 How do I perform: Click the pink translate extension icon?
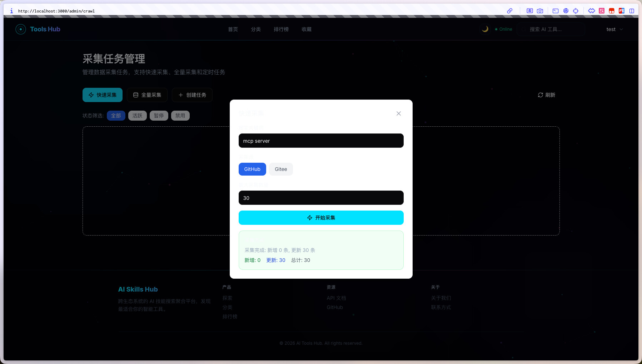602,11
